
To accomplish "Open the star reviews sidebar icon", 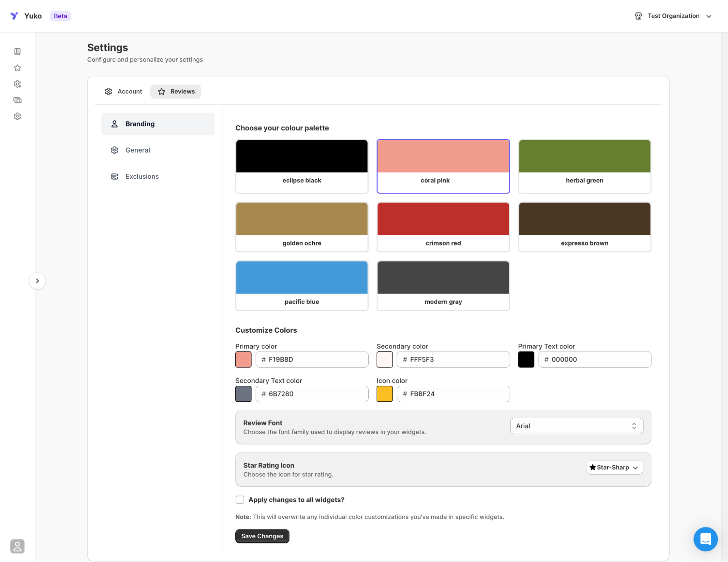I will 17,68.
